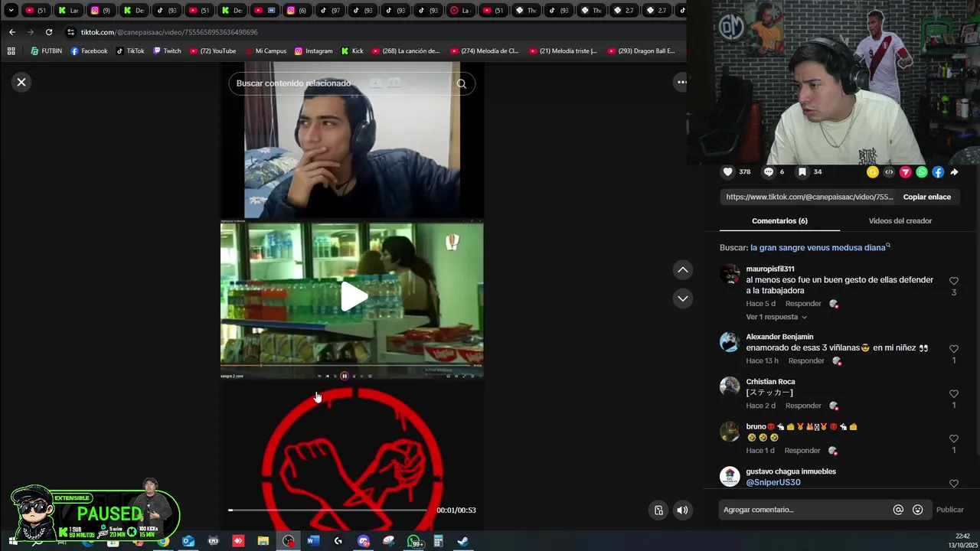
Task: Open Facebook bookmark
Action: (89, 51)
